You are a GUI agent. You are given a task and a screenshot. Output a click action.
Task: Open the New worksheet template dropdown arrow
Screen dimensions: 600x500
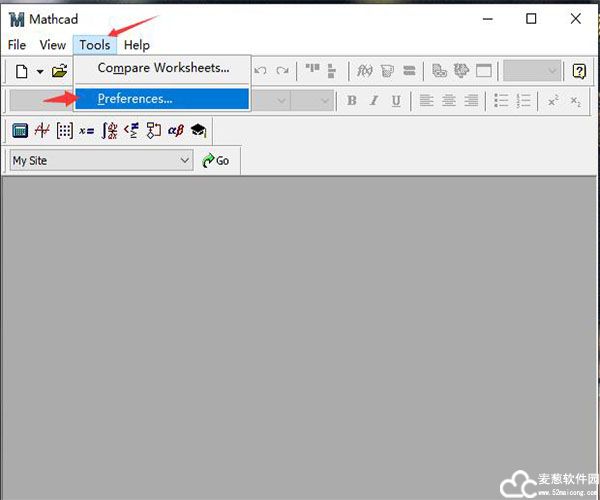pos(40,72)
